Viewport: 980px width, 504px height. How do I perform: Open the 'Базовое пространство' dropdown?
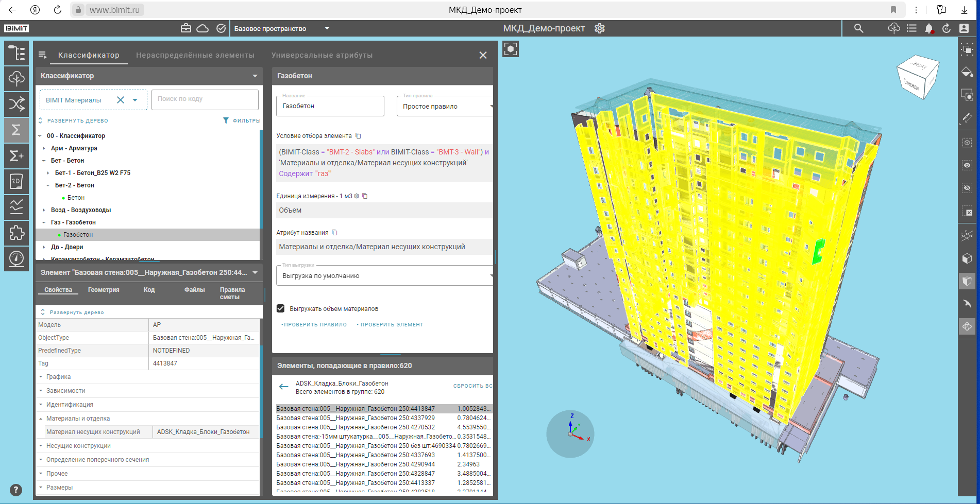(x=282, y=28)
